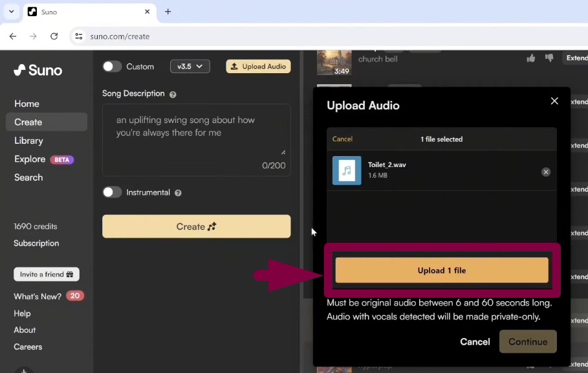The width and height of the screenshot is (588, 373).
Task: Click the 1690 credits text
Action: pyautogui.click(x=36, y=226)
